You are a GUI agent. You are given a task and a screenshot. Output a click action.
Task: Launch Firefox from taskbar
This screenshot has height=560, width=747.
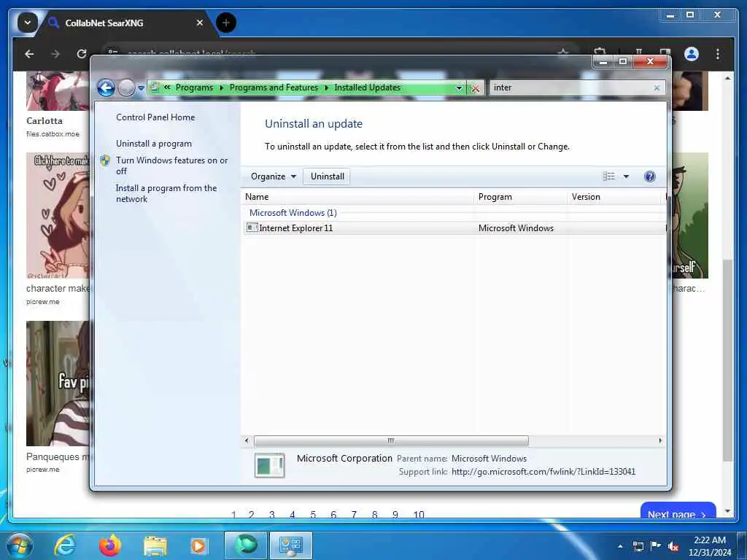click(110, 545)
